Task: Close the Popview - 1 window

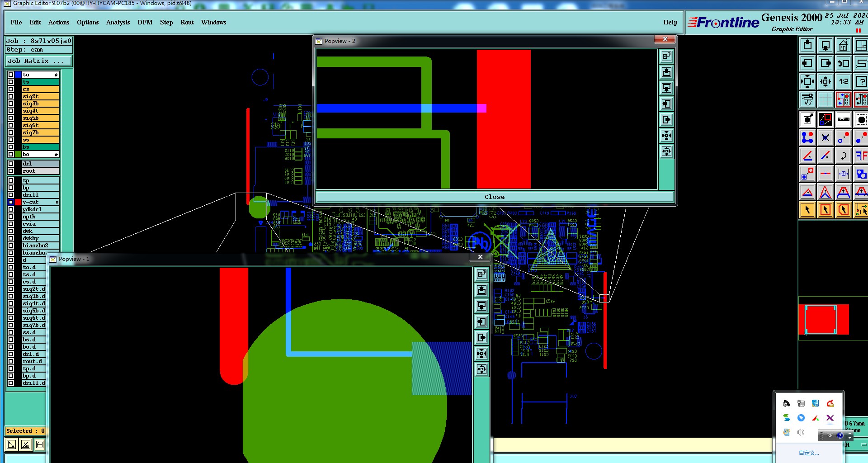Action: pos(480,257)
